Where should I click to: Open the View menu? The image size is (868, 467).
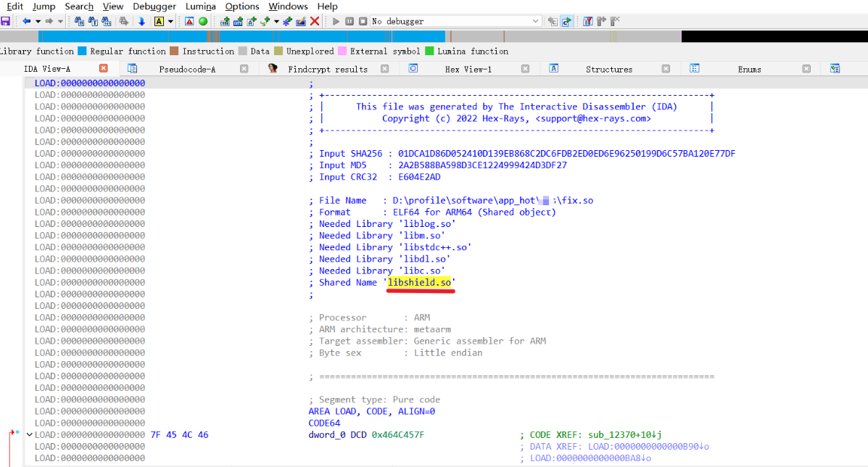tap(113, 6)
